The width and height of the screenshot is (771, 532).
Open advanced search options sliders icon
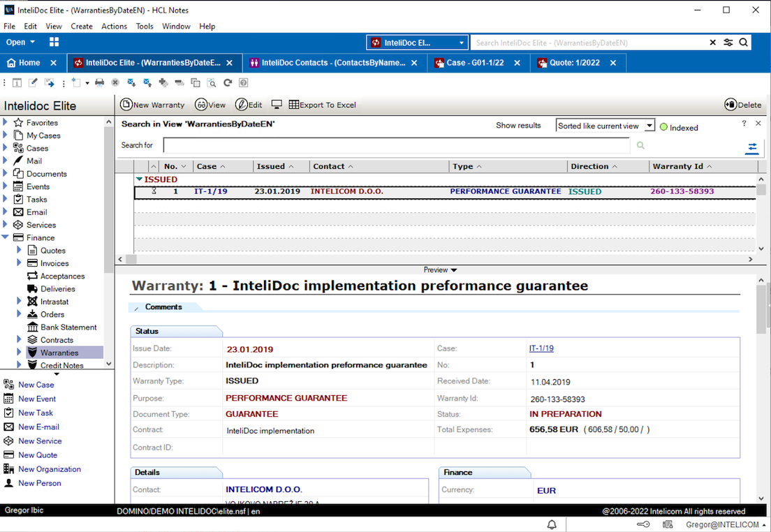pyautogui.click(x=752, y=147)
